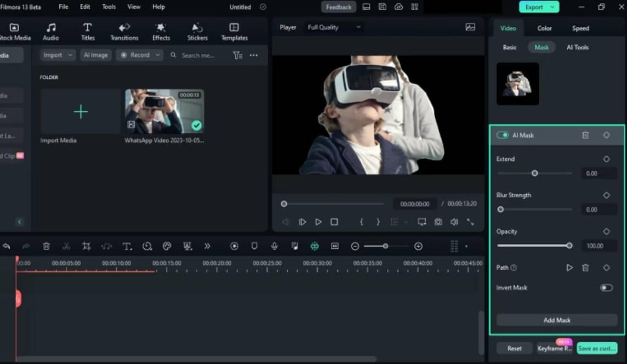This screenshot has width=627, height=364.
Task: Click the cloud upload icon in title bar
Action: tap(398, 7)
